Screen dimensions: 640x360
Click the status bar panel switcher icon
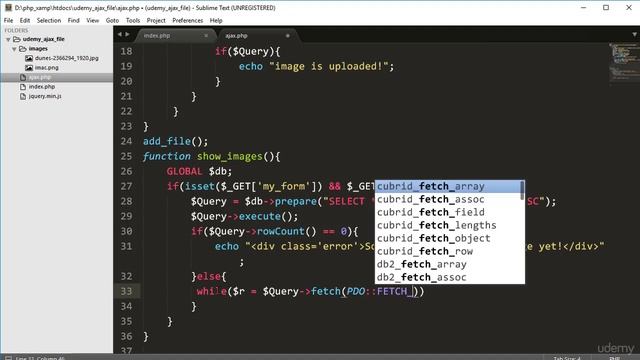8,358
